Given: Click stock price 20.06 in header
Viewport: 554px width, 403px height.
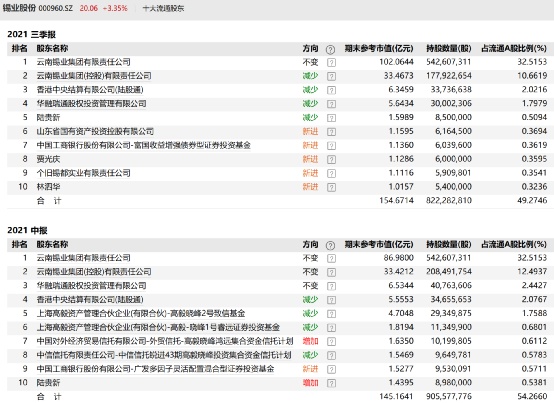Looking at the screenshot, I should [88, 8].
